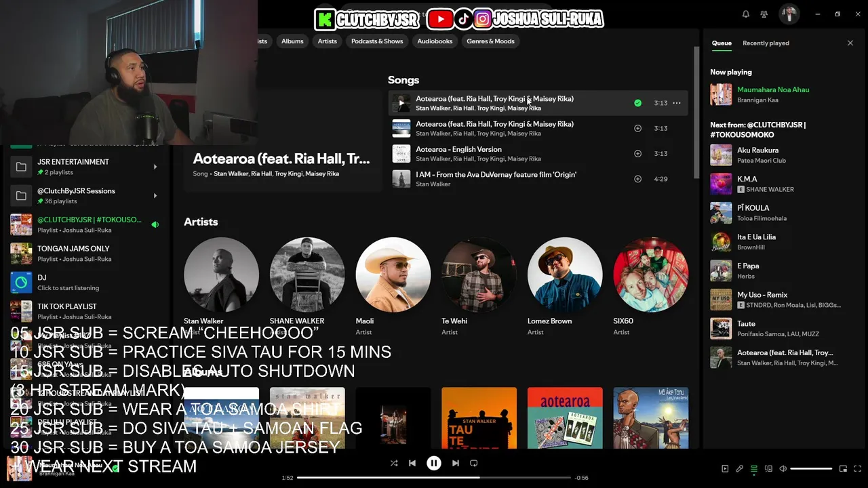This screenshot has height=488, width=868.
Task: Open more options for the first Aotearoa song
Action: click(677, 103)
